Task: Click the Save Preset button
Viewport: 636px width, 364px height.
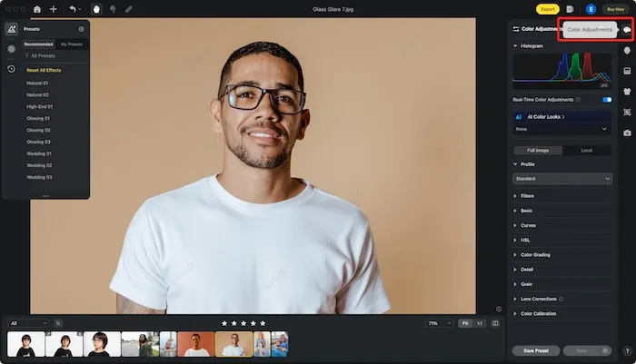Action: (x=536, y=350)
